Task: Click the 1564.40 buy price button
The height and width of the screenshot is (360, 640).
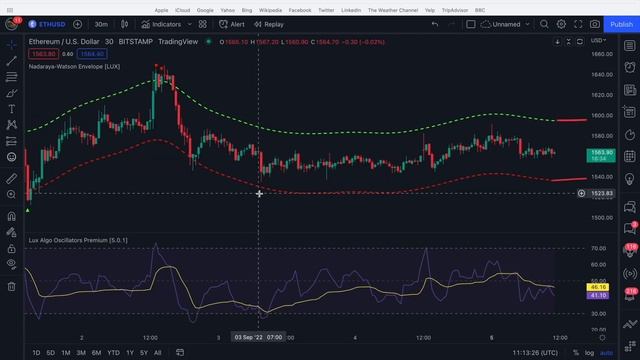Action: [x=92, y=54]
